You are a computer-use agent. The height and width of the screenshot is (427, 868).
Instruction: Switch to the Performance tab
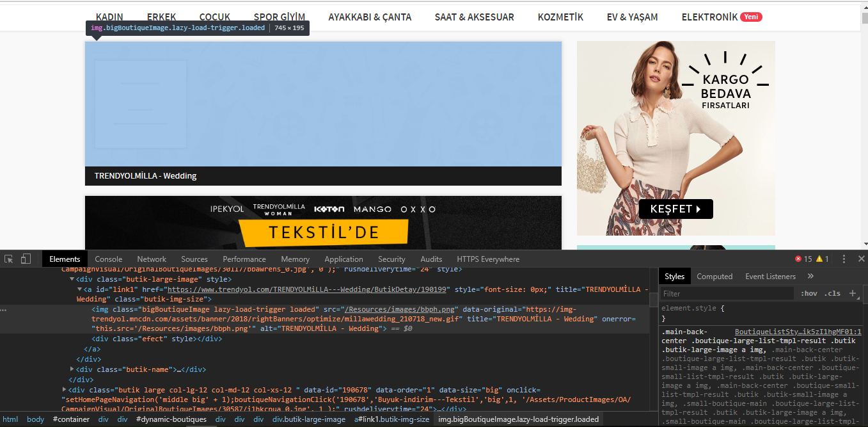click(244, 259)
